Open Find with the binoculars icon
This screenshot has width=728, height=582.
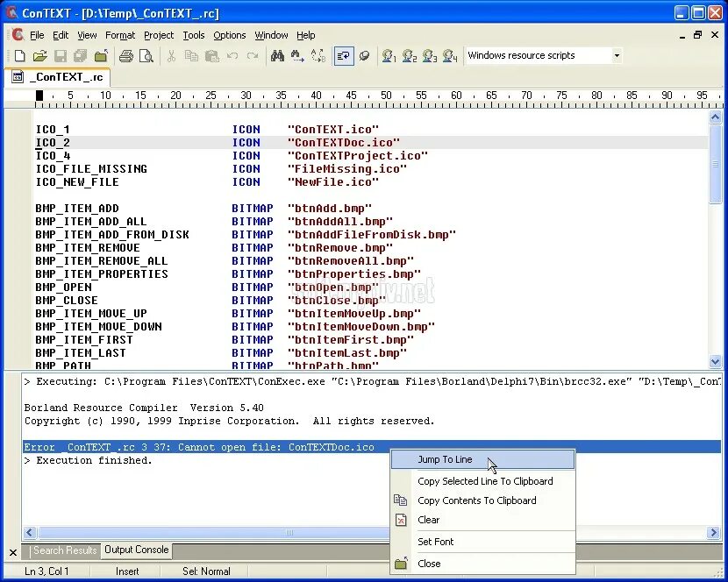coord(277,56)
